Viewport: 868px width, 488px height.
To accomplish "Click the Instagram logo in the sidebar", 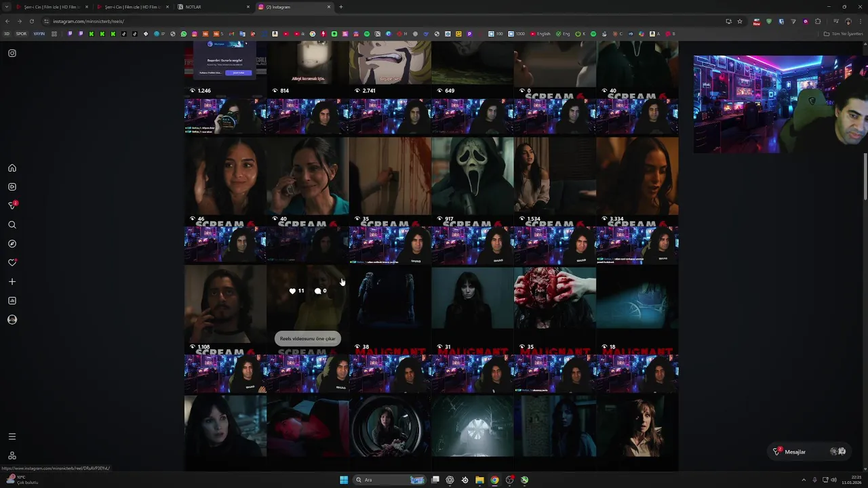I will point(12,53).
